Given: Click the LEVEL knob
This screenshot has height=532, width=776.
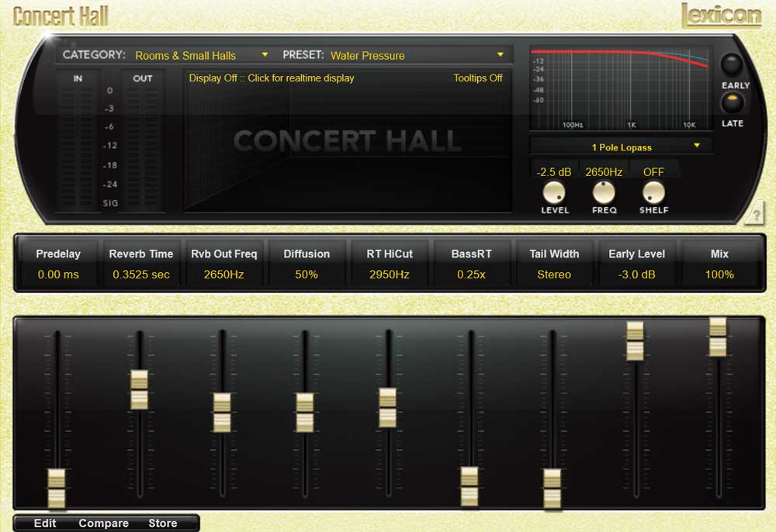Looking at the screenshot, I should pos(554,192).
